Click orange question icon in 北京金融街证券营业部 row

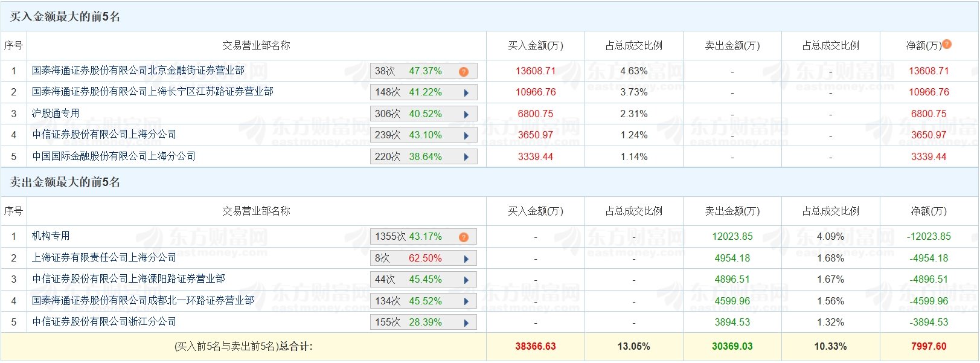tap(464, 72)
